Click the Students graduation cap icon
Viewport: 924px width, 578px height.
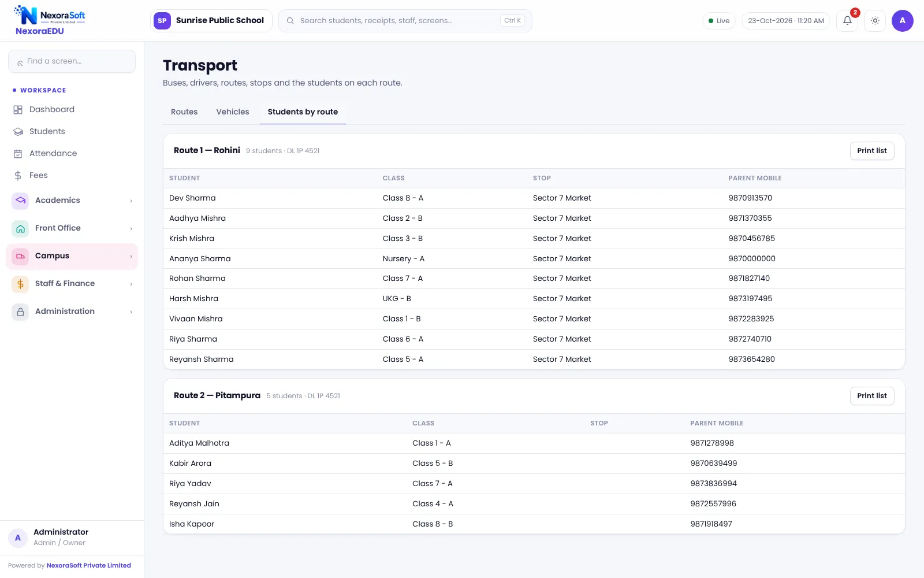[18, 132]
